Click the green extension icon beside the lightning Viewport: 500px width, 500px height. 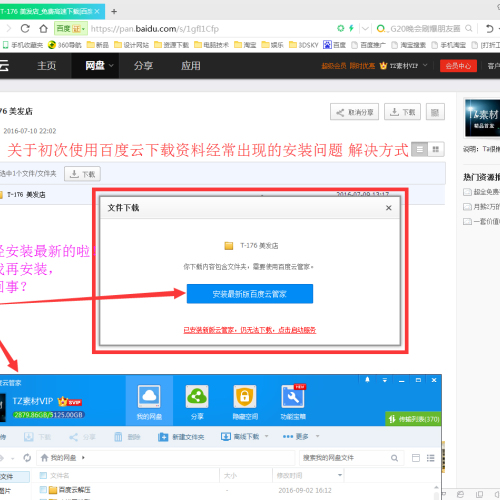[340, 28]
